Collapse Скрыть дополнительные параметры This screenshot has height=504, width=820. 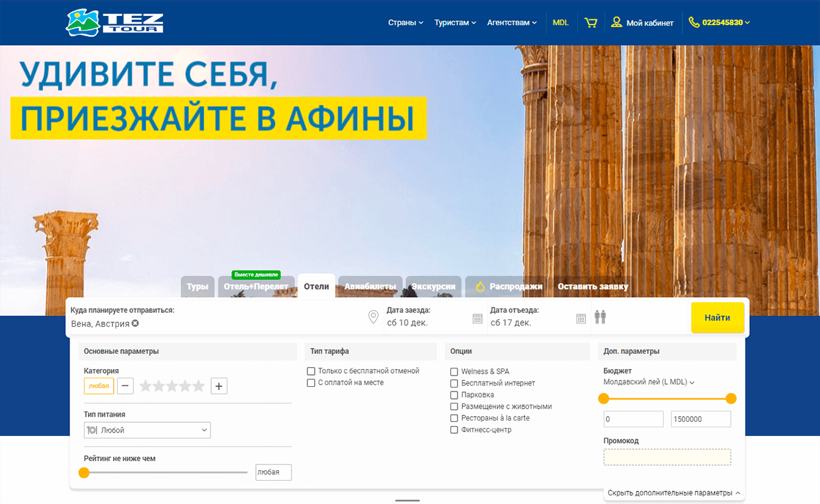point(674,493)
